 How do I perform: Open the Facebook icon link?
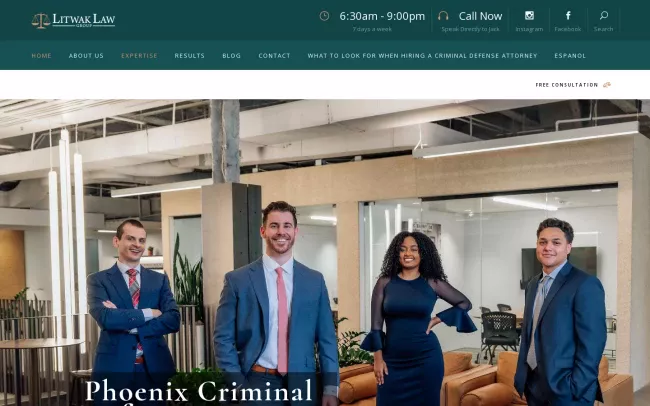coord(568,15)
